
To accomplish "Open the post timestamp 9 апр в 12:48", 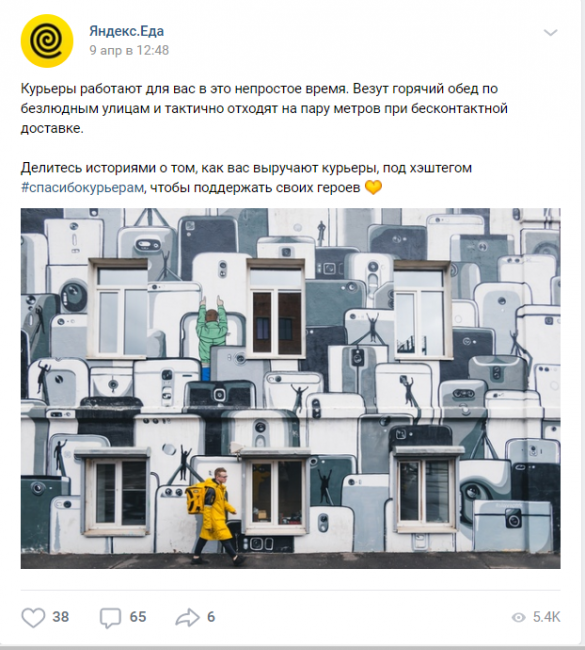I will (x=129, y=50).
